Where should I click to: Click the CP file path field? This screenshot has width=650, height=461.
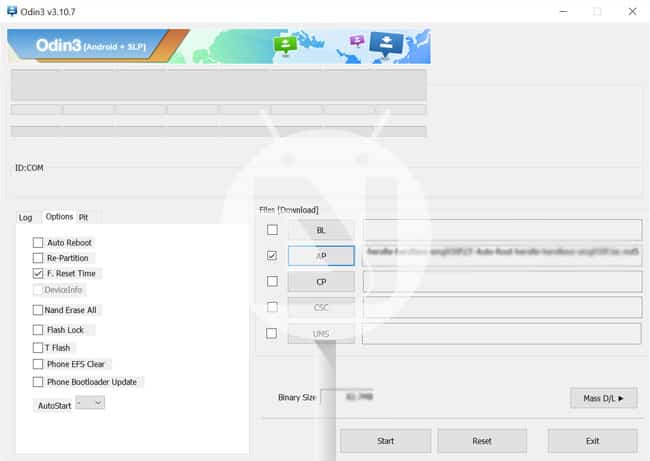502,282
